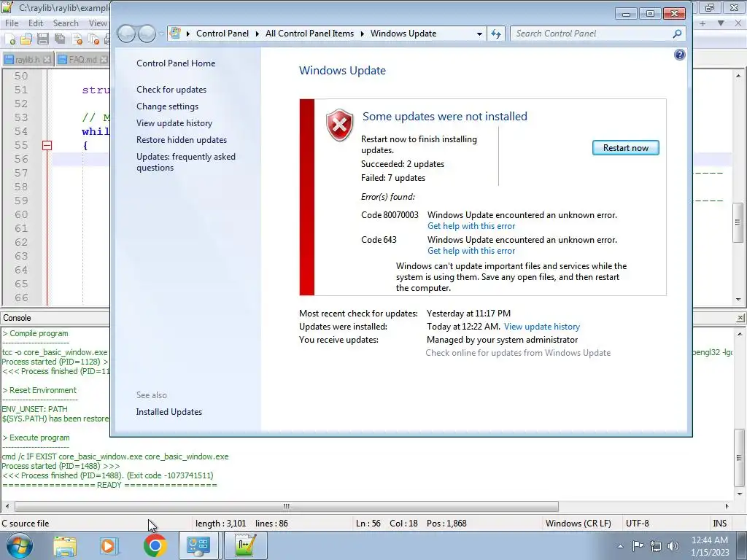Collapse the code fold marker at line 55
747x560 pixels.
(47, 145)
